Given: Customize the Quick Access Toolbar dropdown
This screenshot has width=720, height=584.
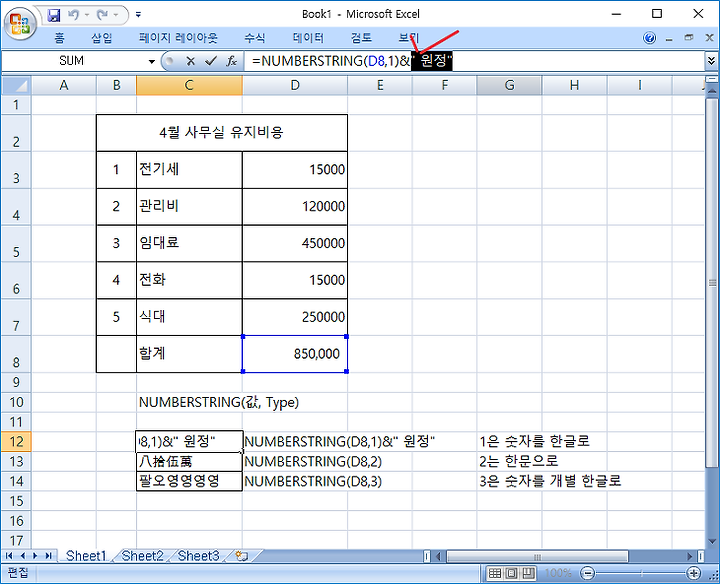Looking at the screenshot, I should click(138, 15).
